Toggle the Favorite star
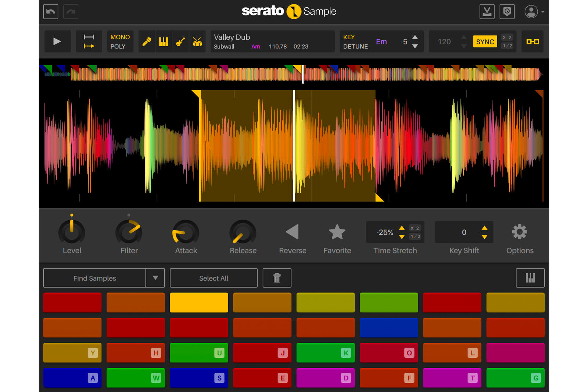The image size is (588, 392). click(337, 231)
